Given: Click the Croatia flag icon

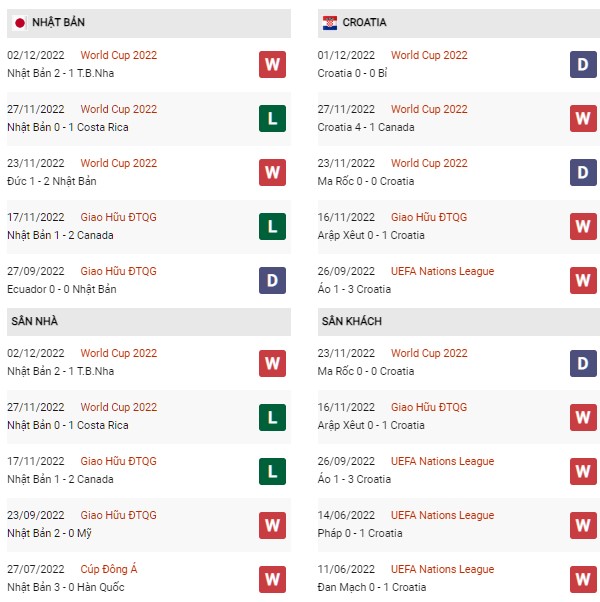Looking at the screenshot, I should coord(330,23).
